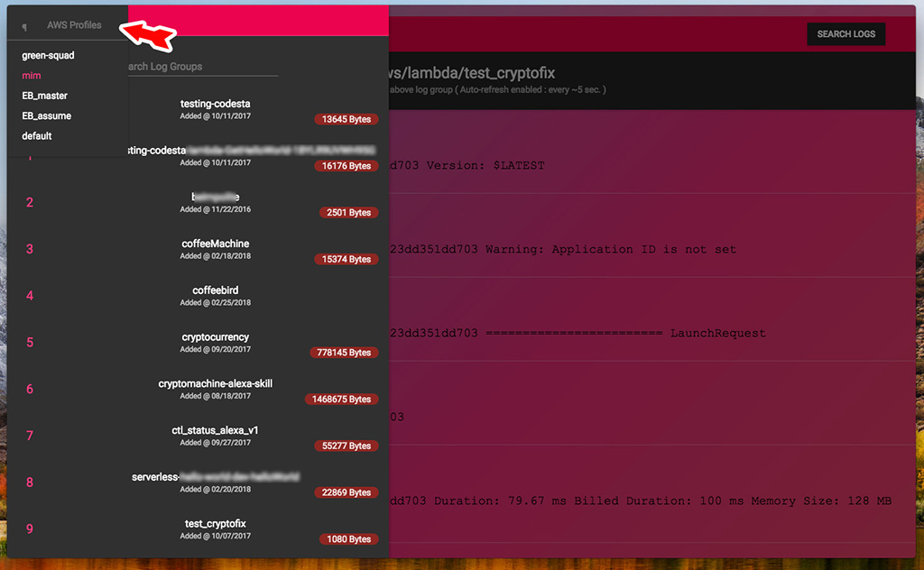Click the 22869 Bytes badge
The height and width of the screenshot is (570, 924).
(346, 492)
